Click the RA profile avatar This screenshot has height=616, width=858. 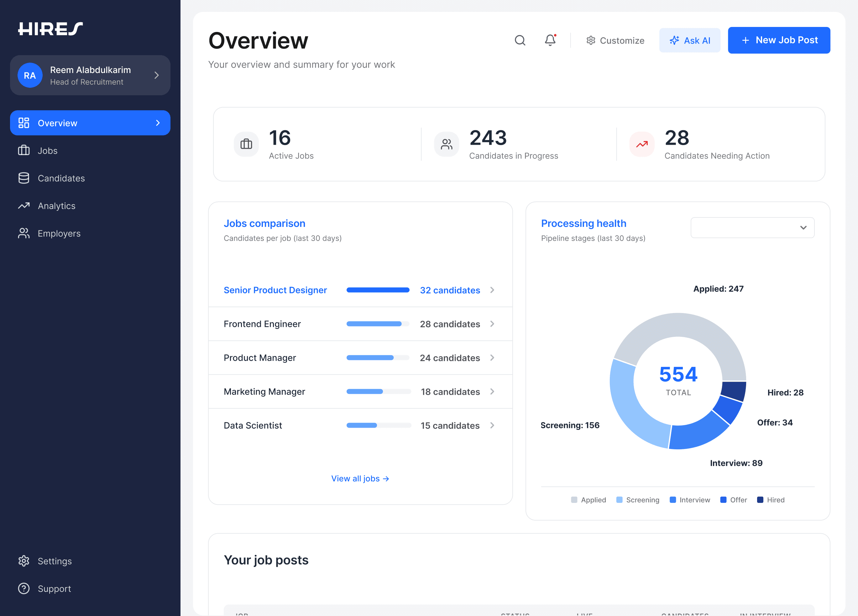pos(30,75)
